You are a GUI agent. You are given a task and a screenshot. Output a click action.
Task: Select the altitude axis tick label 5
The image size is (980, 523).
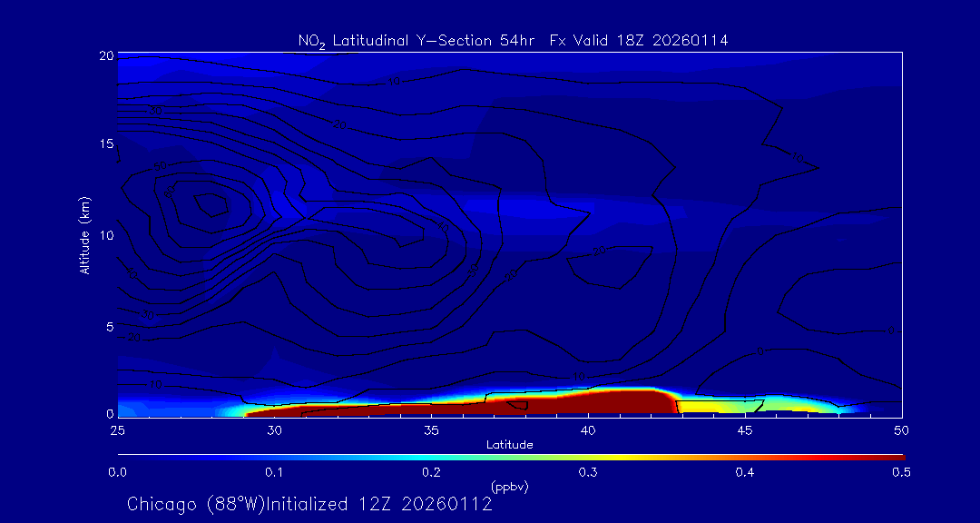point(110,327)
